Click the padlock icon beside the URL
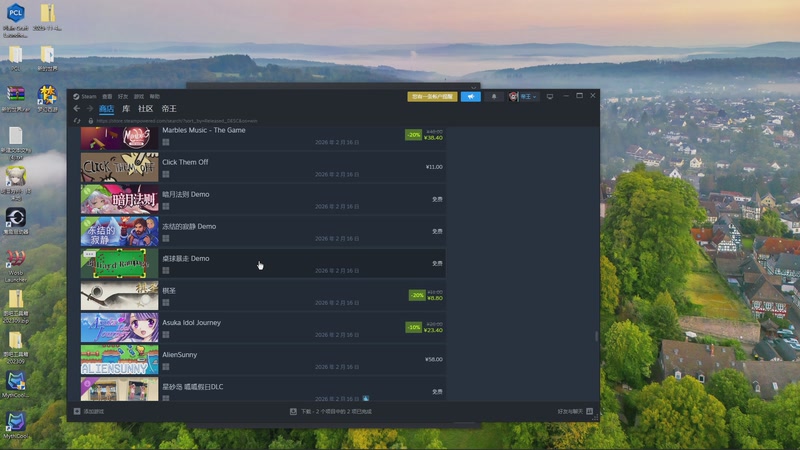The image size is (800, 450). tap(91, 121)
